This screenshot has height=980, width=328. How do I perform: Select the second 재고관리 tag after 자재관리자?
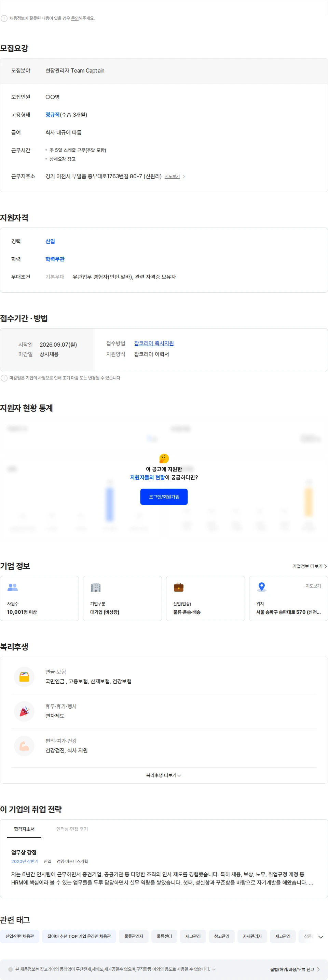[283, 936]
